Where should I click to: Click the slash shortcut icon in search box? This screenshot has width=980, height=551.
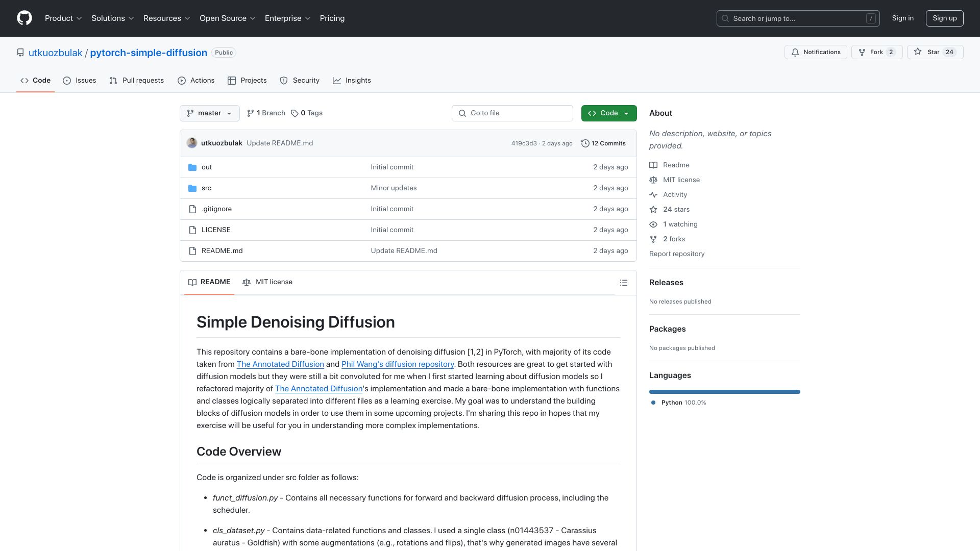coord(871,18)
